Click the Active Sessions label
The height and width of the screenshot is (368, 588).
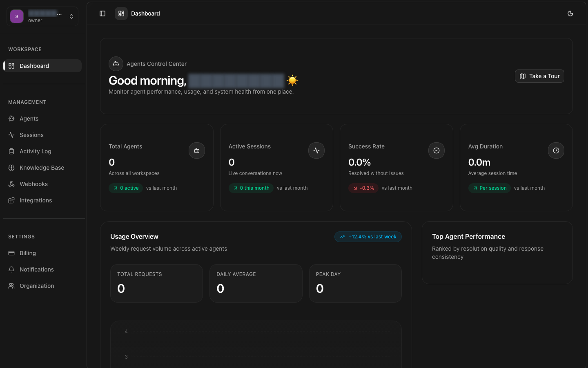click(x=249, y=146)
